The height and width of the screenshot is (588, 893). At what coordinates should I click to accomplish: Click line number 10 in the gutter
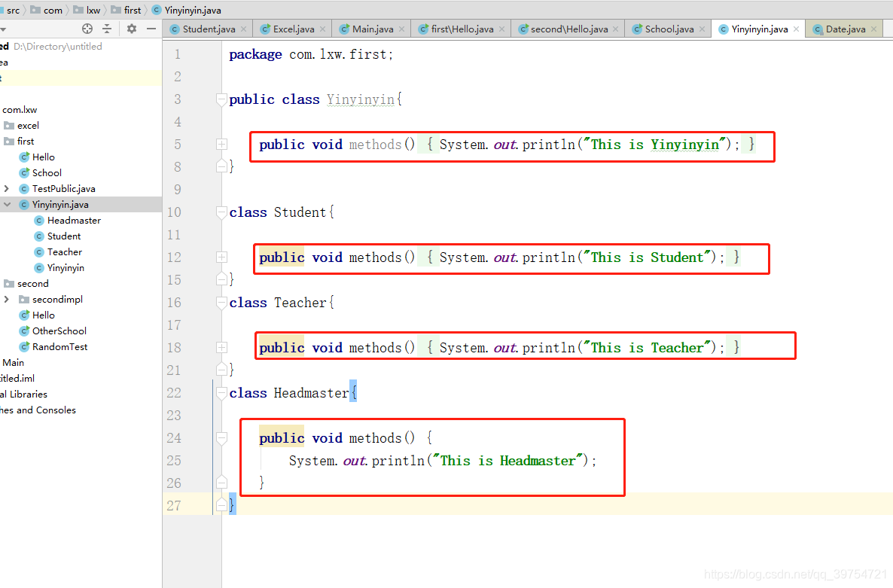pyautogui.click(x=174, y=212)
